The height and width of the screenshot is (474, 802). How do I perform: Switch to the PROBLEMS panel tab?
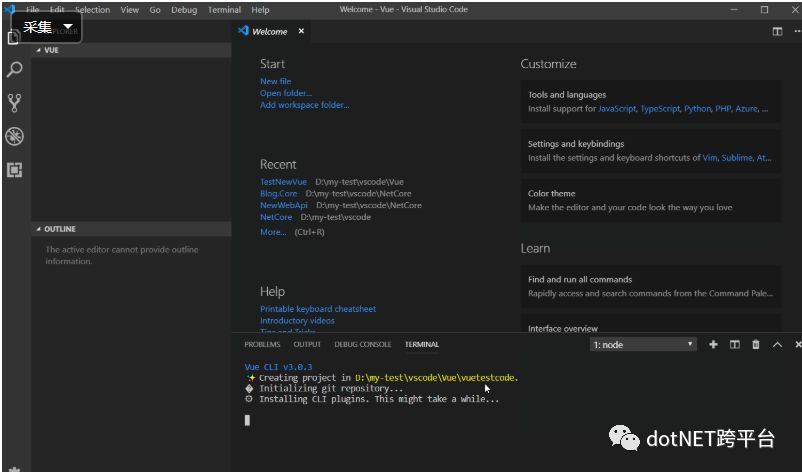pyautogui.click(x=262, y=345)
